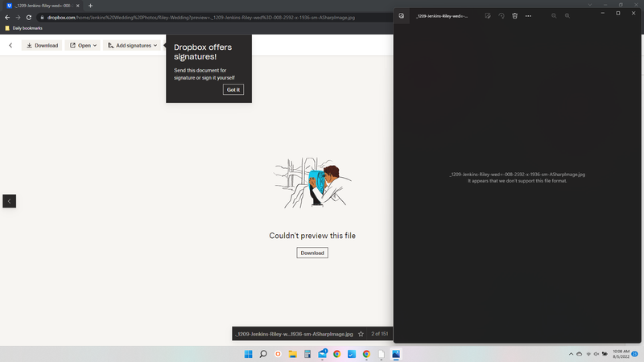644x362 pixels.
Task: Click the '2 of 151' counter
Action: (x=379, y=334)
